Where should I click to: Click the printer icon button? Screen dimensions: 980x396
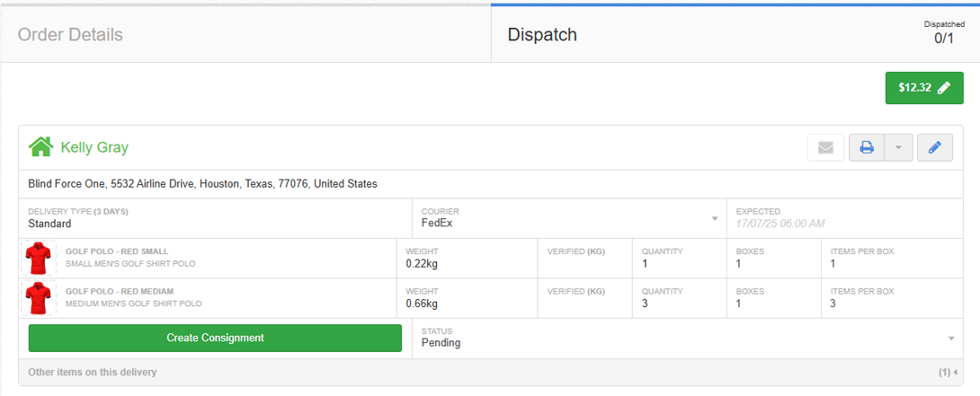[x=867, y=147]
